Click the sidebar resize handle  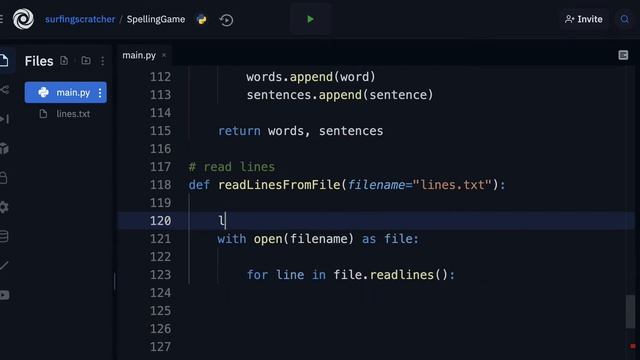[115, 282]
